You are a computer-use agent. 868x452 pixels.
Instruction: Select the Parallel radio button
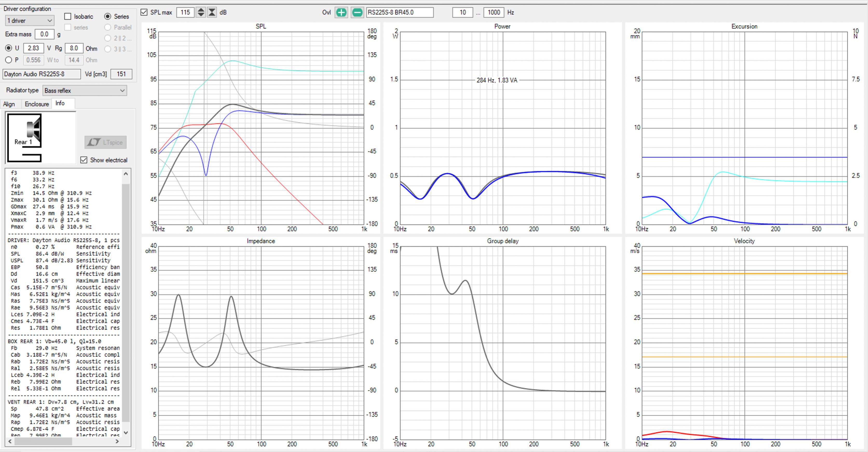[x=107, y=27]
